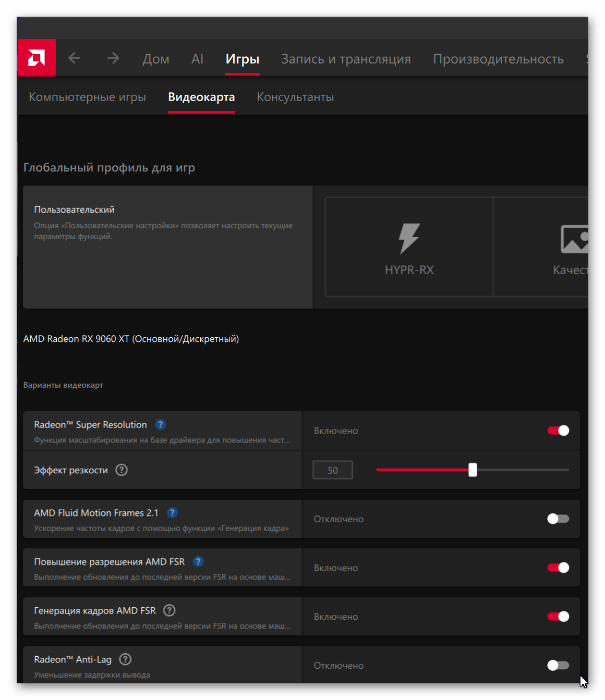Image resolution: width=605 pixels, height=700 pixels.
Task: Turn off Генерация кадров AMD FSR toggle
Action: point(558,617)
